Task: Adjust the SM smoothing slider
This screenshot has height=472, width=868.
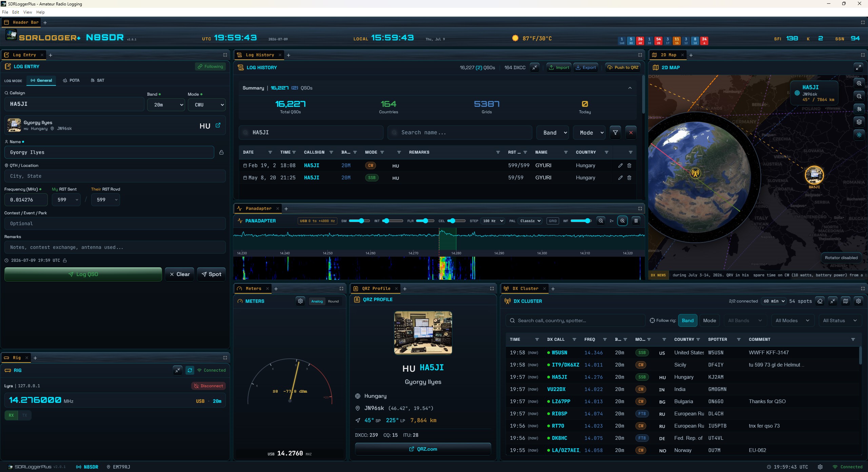Action: tap(359, 221)
